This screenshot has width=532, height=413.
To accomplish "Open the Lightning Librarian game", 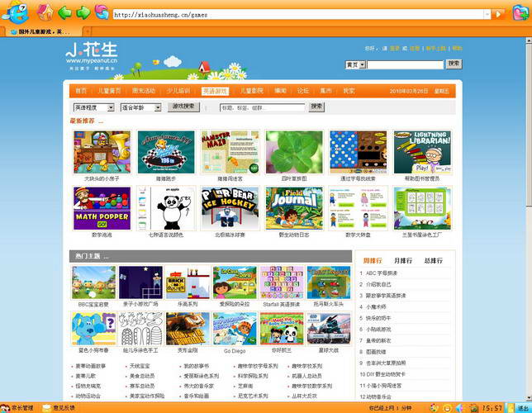I will point(422,152).
